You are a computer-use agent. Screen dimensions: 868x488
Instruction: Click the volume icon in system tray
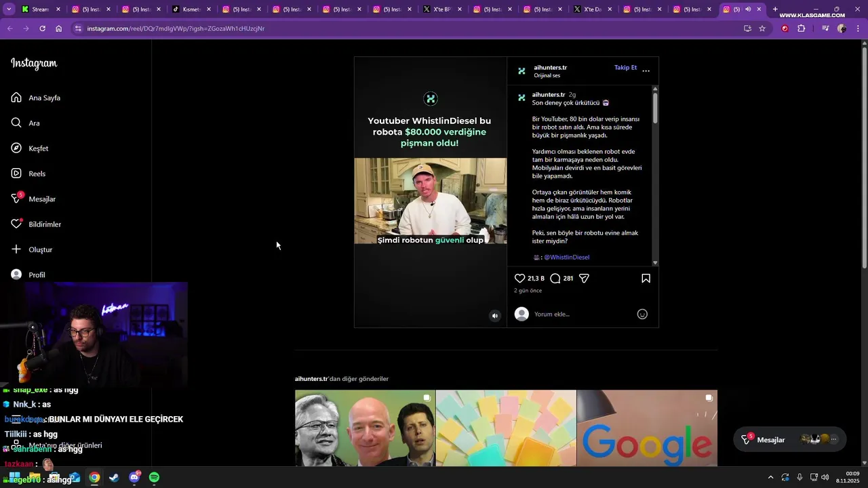(x=825, y=478)
